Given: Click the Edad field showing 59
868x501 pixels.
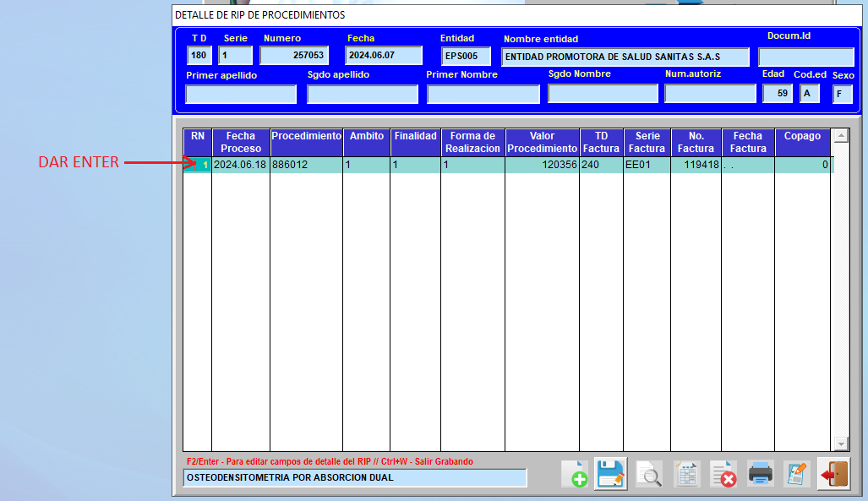Looking at the screenshot, I should click(x=778, y=94).
